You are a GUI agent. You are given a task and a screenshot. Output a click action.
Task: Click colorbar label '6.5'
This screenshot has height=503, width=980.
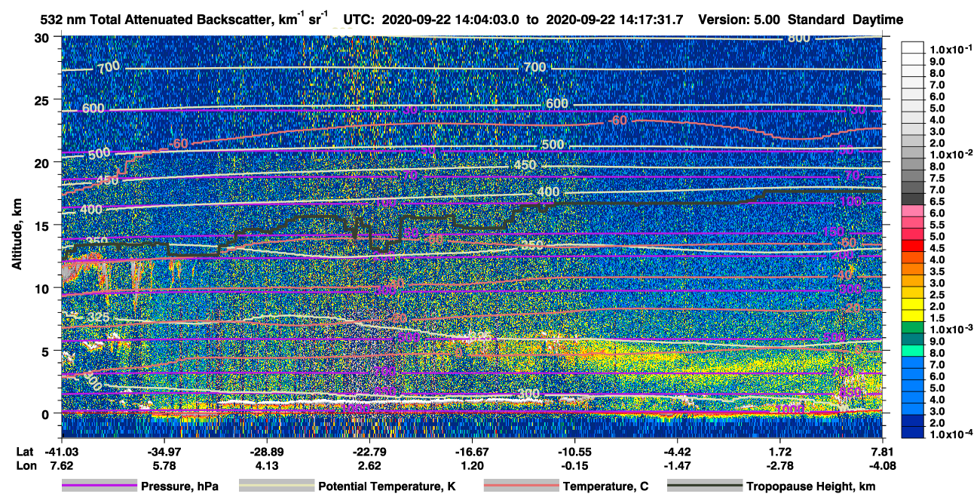coord(936,202)
